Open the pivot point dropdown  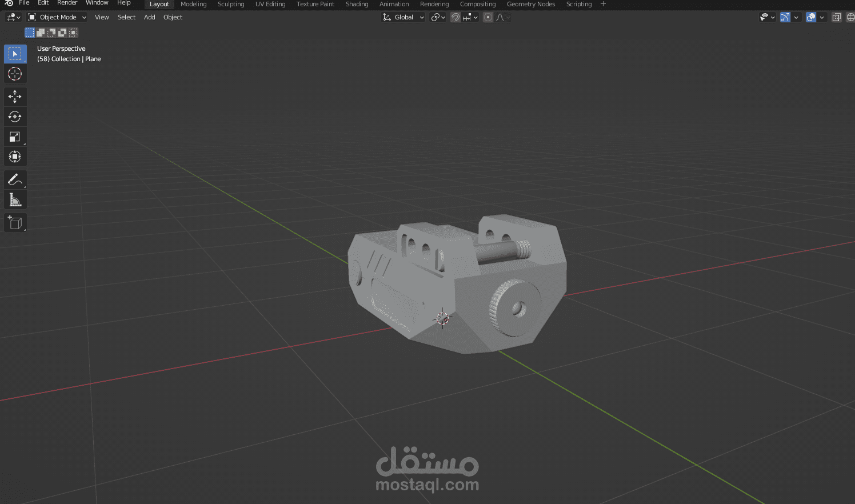pyautogui.click(x=438, y=17)
